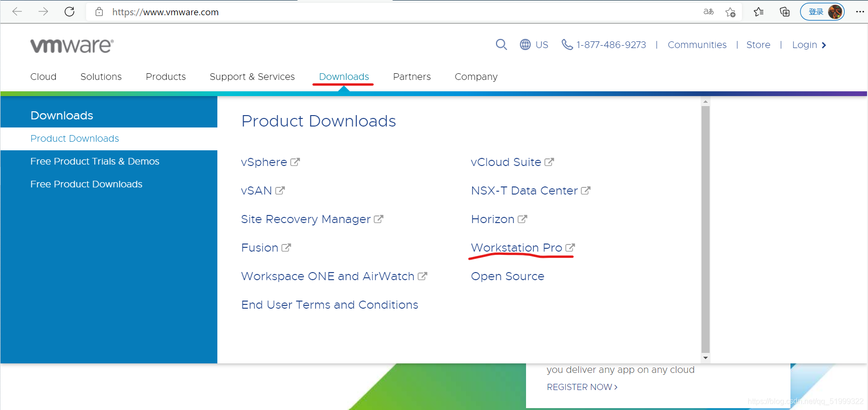
Task: Open NSX-T Data Center download link
Action: pyautogui.click(x=524, y=191)
